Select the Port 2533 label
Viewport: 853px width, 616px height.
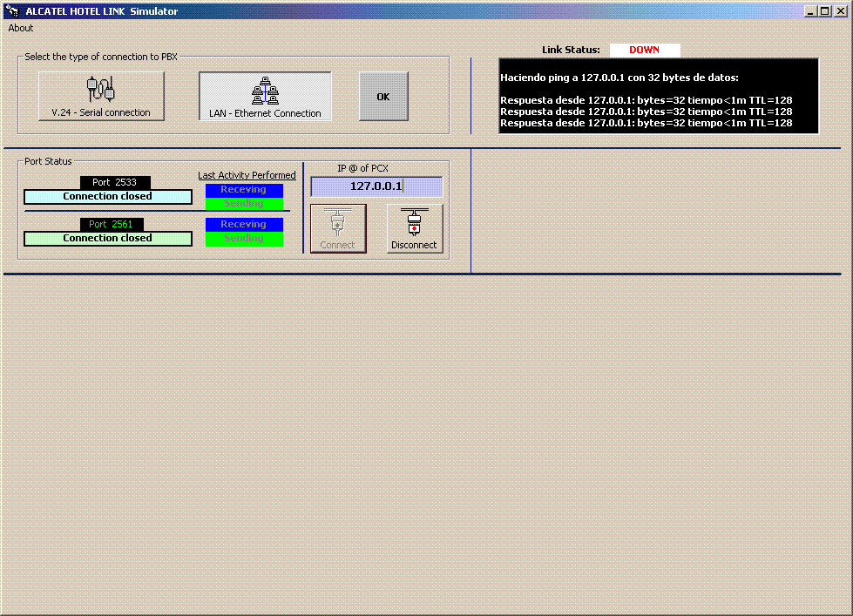pyautogui.click(x=115, y=182)
